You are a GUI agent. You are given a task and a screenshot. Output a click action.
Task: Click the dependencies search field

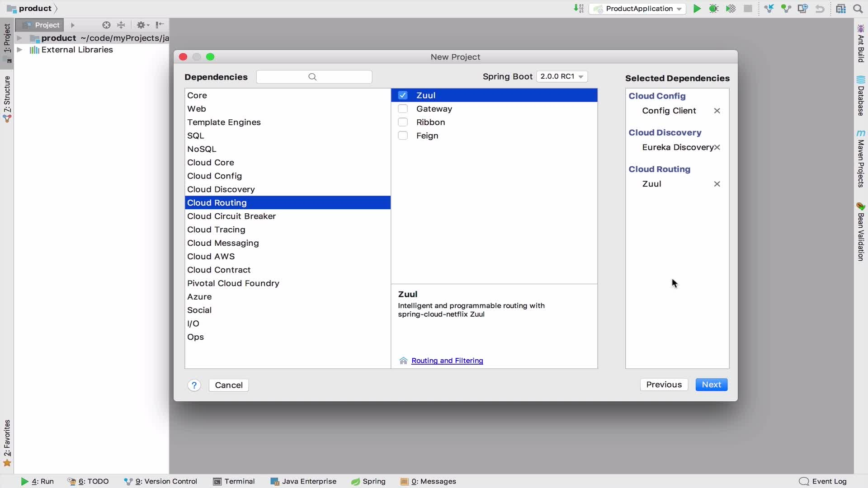point(314,77)
